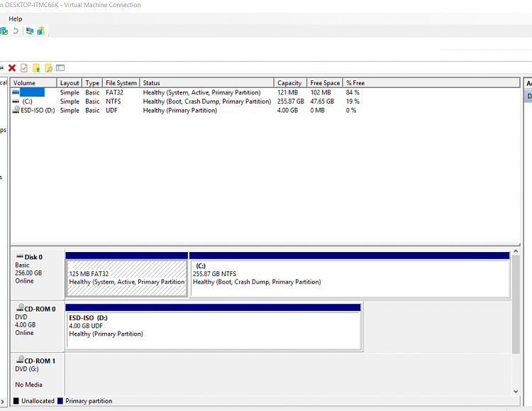The image size is (532, 411).
Task: Click the blue Primary partition legend swatch
Action: 60,401
